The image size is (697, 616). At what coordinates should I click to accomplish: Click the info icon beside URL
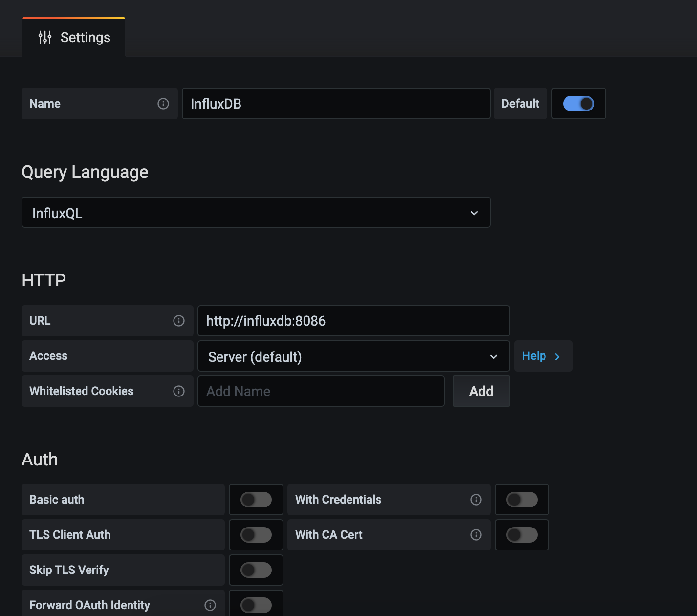click(179, 321)
